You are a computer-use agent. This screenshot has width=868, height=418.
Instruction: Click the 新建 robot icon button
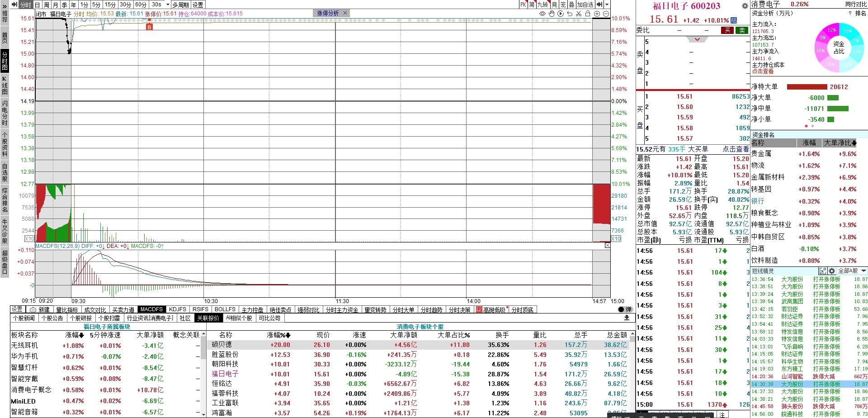pos(40,309)
